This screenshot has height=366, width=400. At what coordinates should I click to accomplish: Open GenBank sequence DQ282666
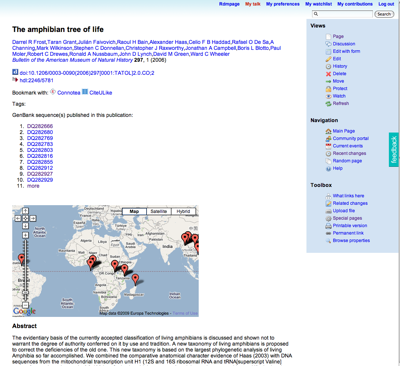(x=40, y=126)
